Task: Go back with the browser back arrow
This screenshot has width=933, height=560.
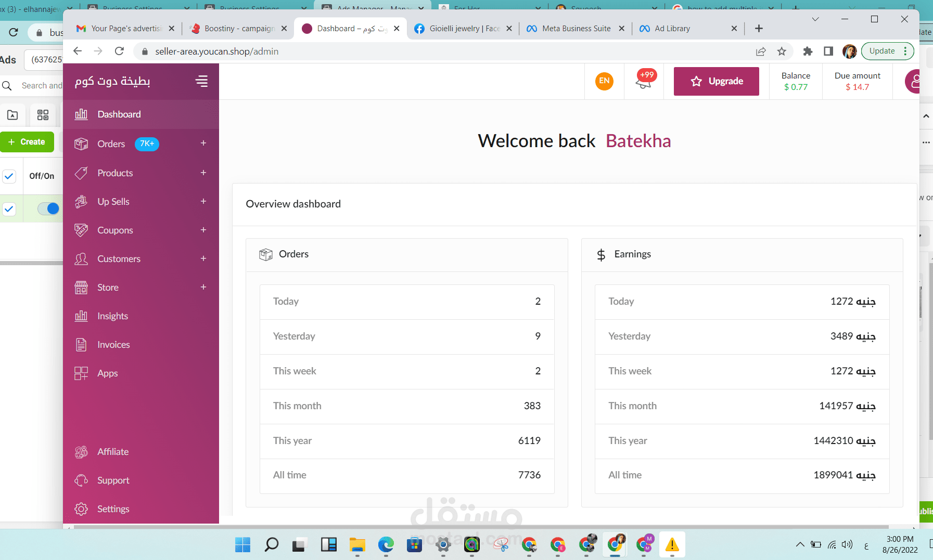Action: (78, 51)
